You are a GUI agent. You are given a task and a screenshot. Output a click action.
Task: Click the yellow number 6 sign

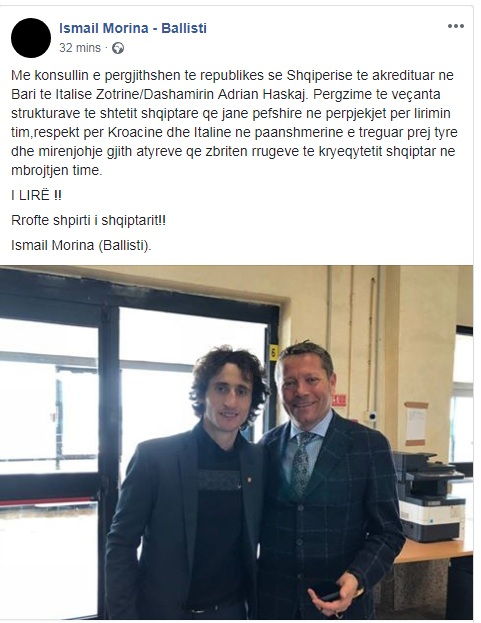[x=274, y=352]
